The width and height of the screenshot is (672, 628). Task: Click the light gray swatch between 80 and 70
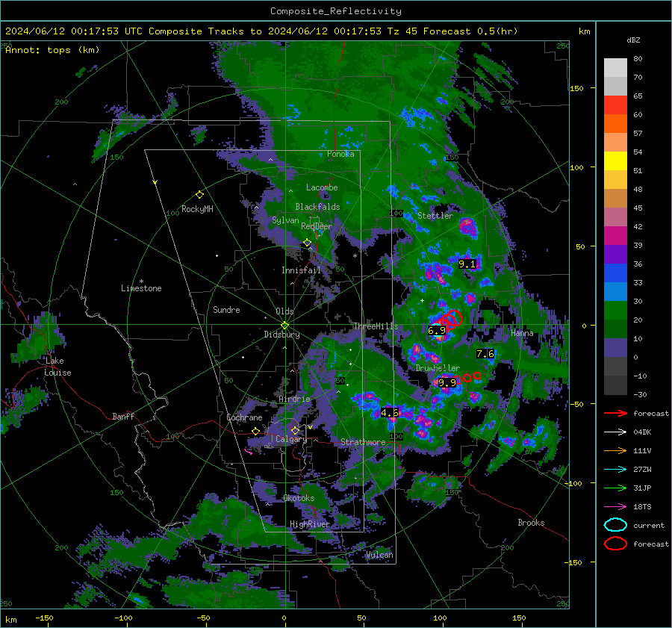point(615,68)
